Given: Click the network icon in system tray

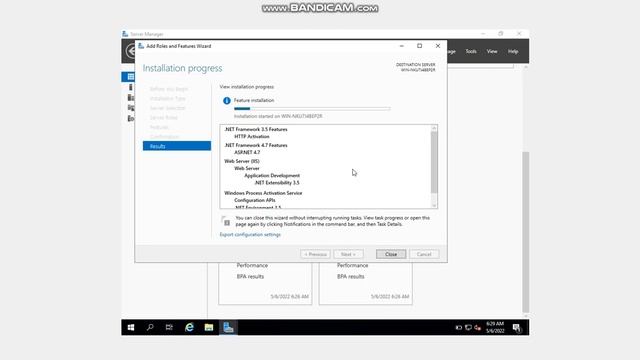Looking at the screenshot, I should point(468,327).
